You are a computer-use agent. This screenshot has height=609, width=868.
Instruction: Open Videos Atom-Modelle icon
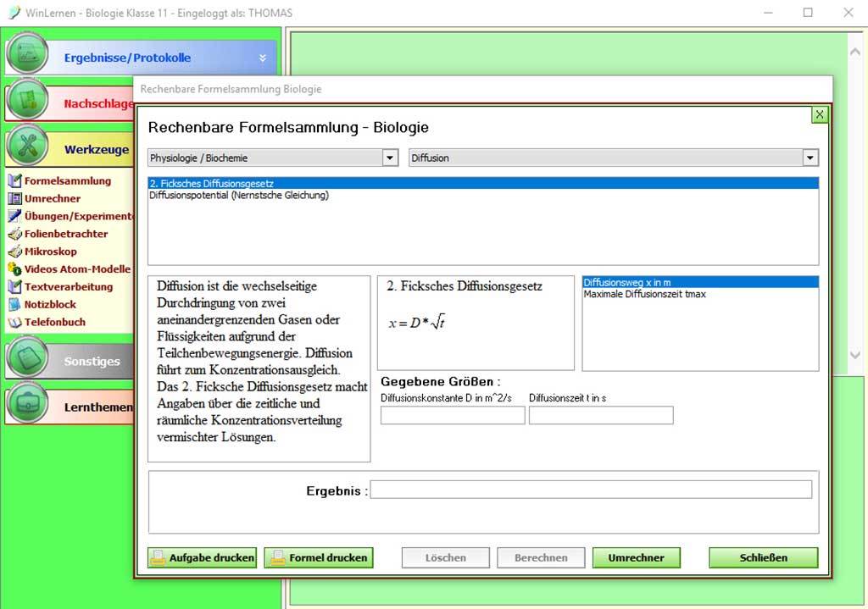(x=14, y=269)
